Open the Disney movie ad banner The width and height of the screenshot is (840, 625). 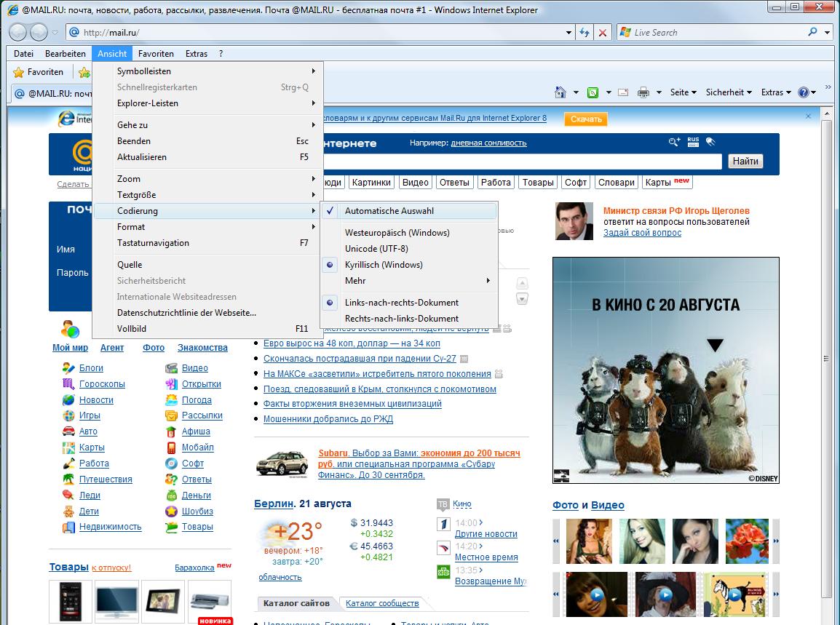pos(666,370)
